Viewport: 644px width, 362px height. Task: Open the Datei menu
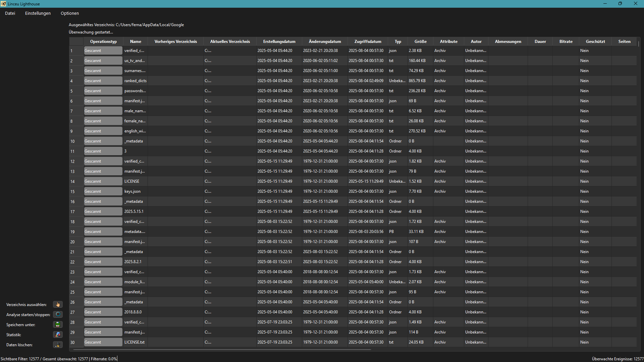[10, 13]
